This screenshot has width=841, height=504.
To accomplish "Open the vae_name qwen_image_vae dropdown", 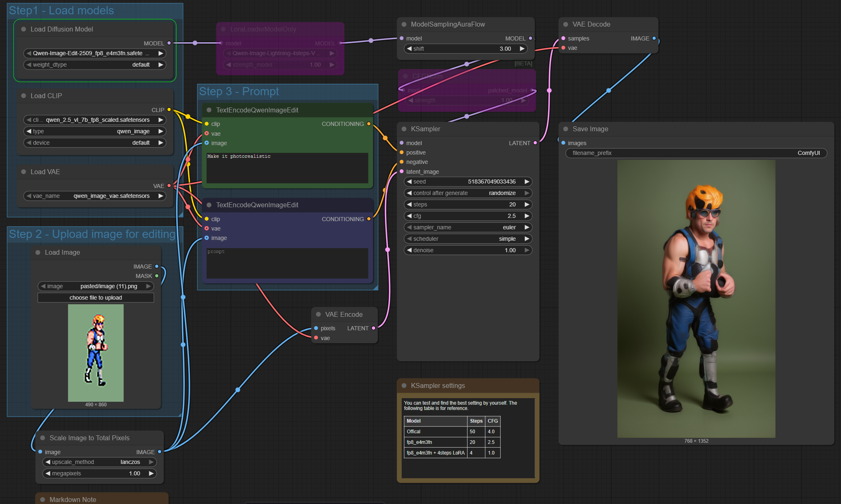I will (x=95, y=196).
